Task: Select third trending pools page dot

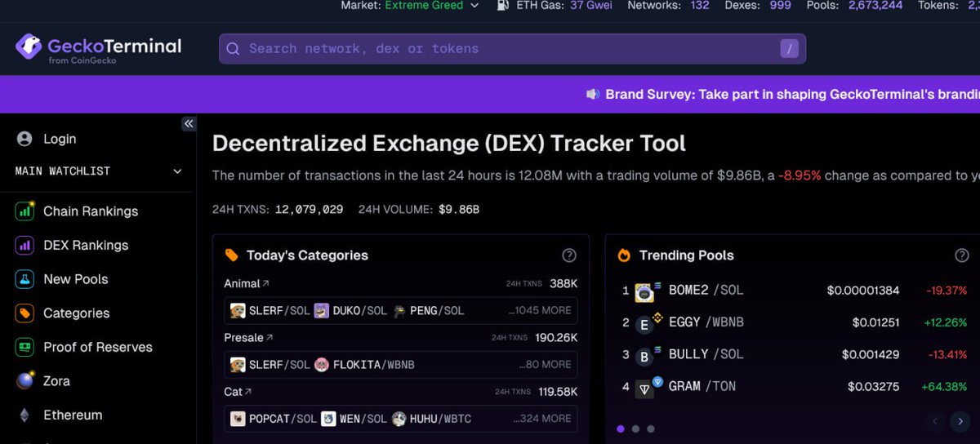Action: (x=651, y=428)
